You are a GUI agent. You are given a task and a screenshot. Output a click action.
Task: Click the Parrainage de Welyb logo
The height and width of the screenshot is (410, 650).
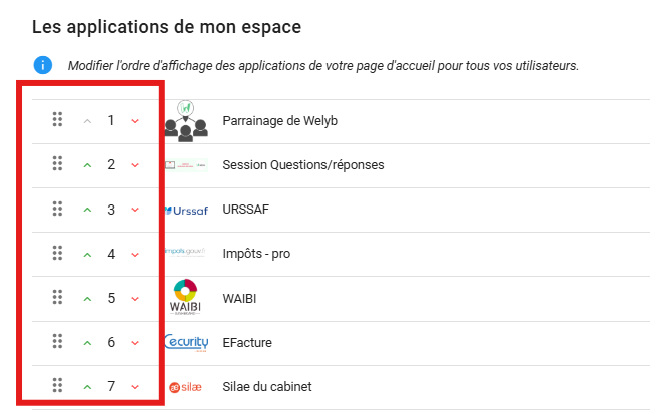tap(185, 120)
